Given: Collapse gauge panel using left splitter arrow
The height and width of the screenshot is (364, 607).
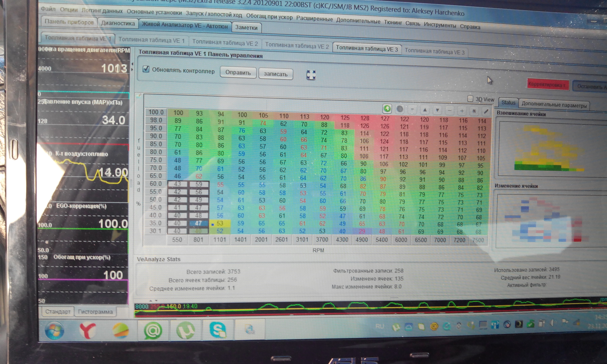Looking at the screenshot, I should (132, 64).
